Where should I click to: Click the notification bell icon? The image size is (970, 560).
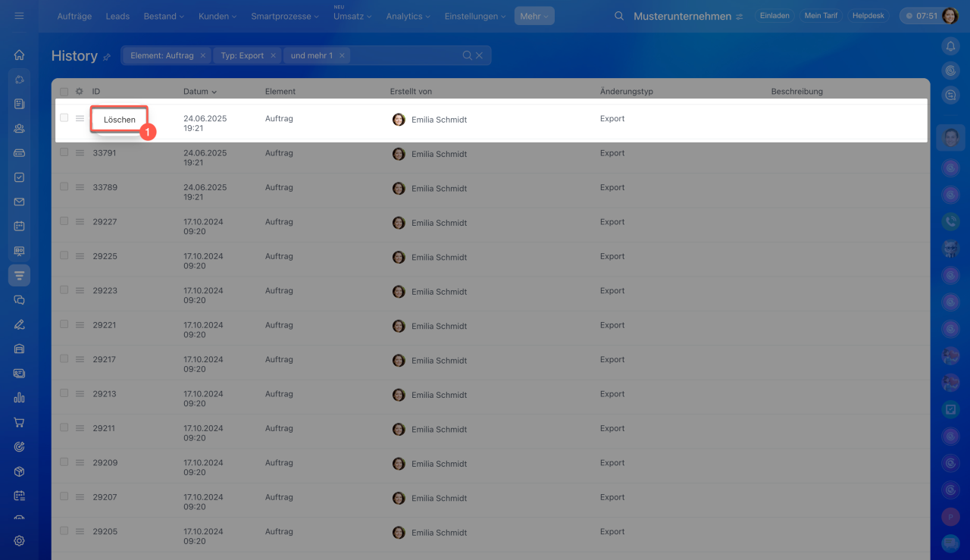pos(950,47)
